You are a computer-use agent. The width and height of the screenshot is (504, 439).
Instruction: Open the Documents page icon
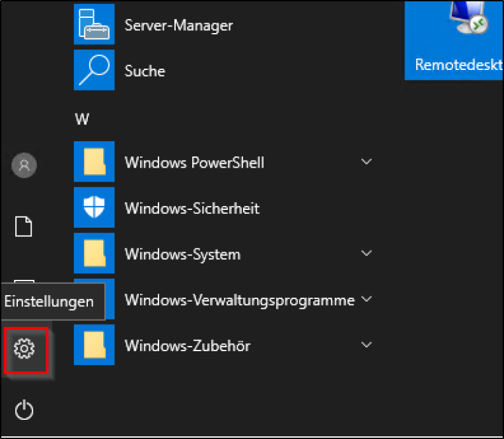coord(24,226)
